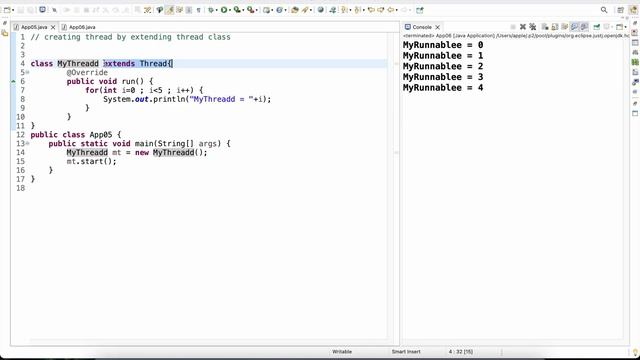Viewport: 640px width, 360px height.
Task: Click the Open Console terminal icon in toolbar
Action: coord(42,9)
